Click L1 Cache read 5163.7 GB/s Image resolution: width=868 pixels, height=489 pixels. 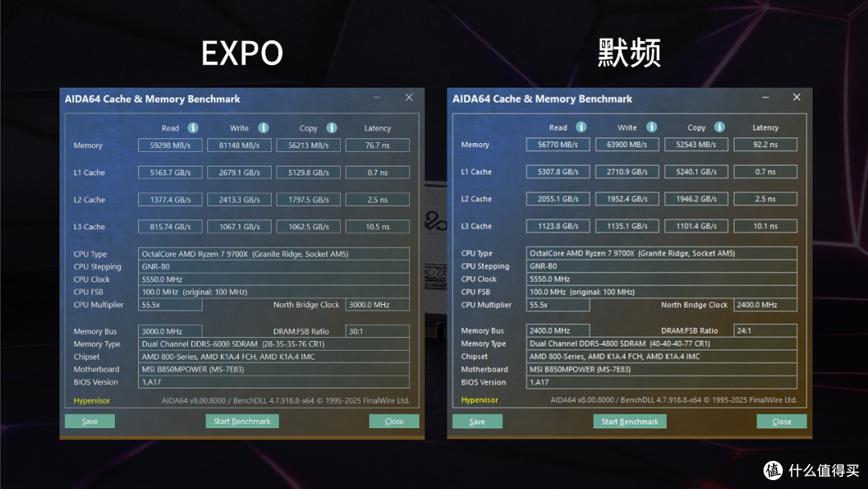[170, 172]
